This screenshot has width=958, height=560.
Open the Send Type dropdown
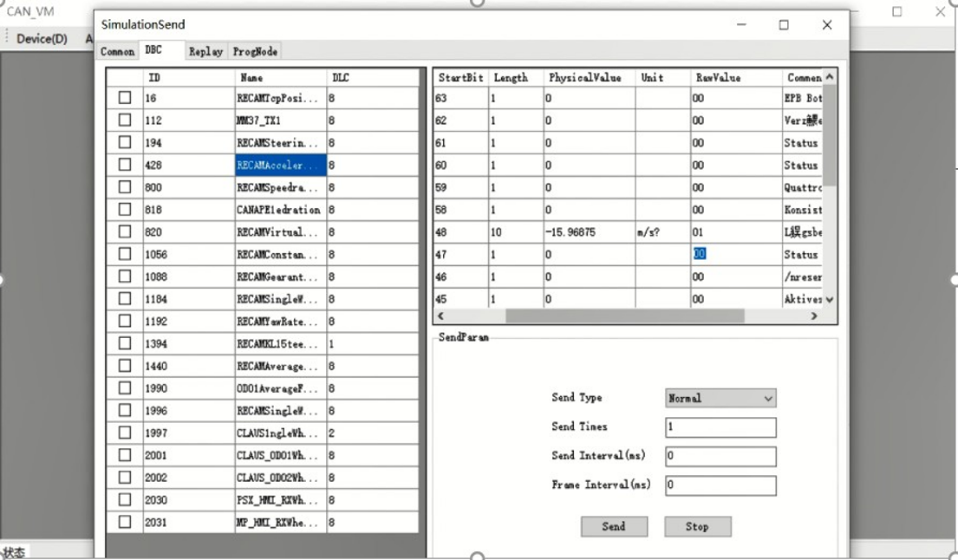pos(720,398)
